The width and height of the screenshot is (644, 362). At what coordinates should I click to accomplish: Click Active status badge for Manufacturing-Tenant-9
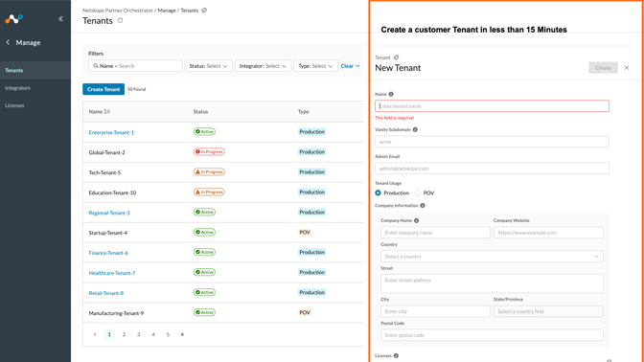click(x=204, y=312)
